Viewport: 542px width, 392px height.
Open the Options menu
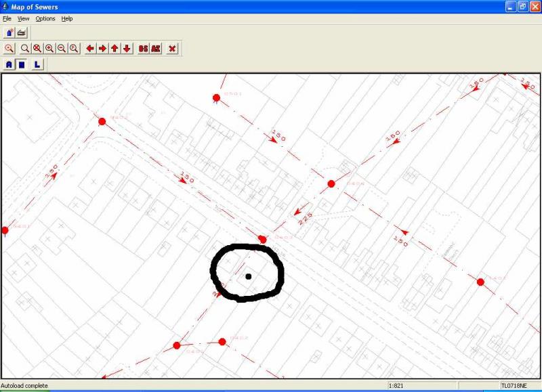click(45, 18)
